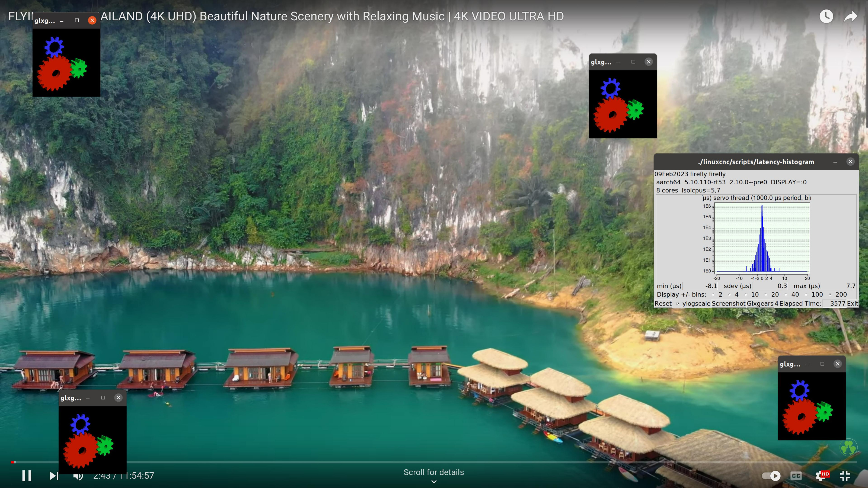Seek on the video progress bar
The image size is (868, 488).
pyautogui.click(x=434, y=462)
